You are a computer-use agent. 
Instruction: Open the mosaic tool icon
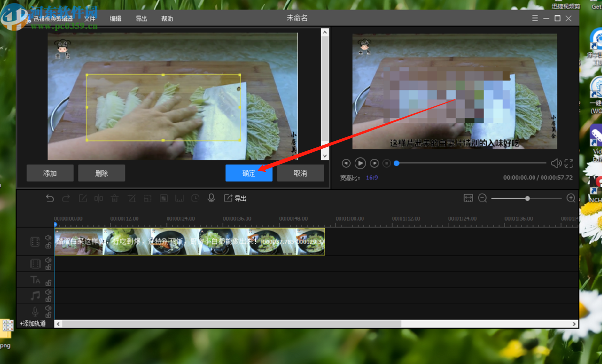(x=163, y=198)
